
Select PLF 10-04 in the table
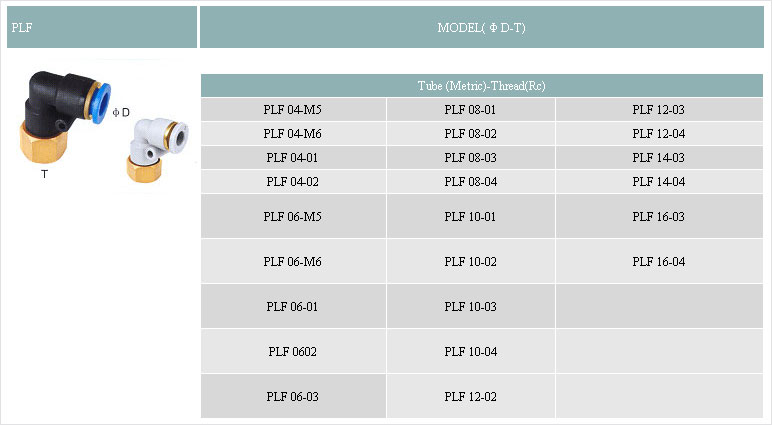(471, 351)
